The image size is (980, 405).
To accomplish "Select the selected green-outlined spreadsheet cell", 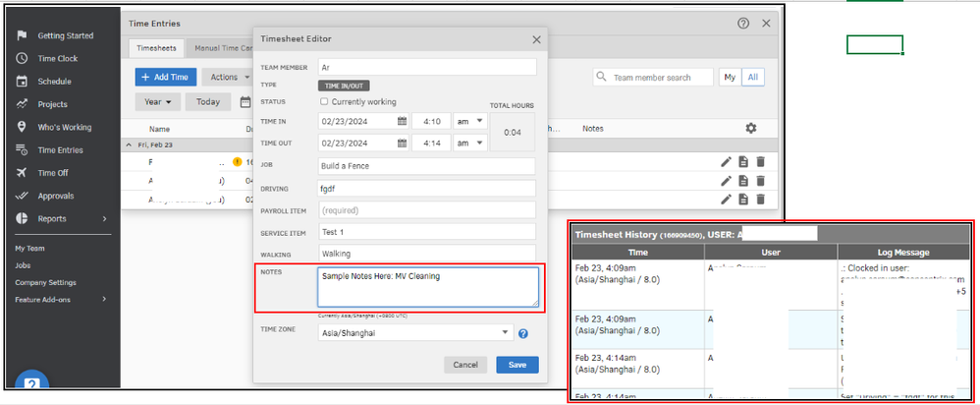I will point(874,44).
